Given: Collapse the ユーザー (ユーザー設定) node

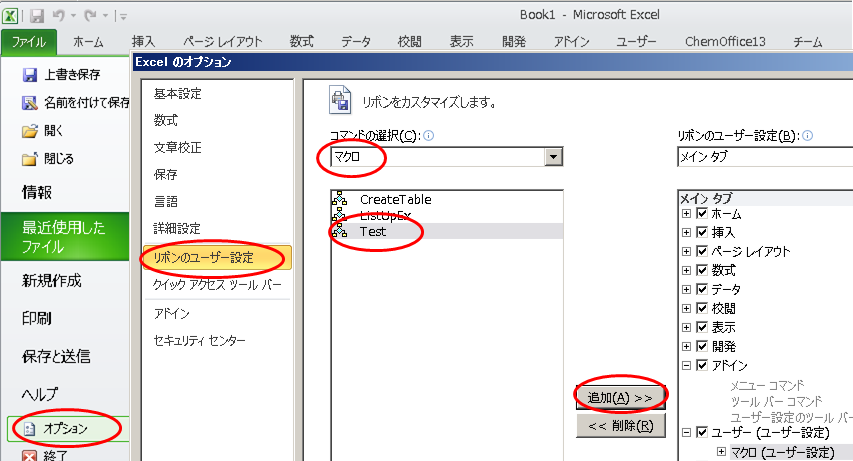Looking at the screenshot, I should point(687,433).
